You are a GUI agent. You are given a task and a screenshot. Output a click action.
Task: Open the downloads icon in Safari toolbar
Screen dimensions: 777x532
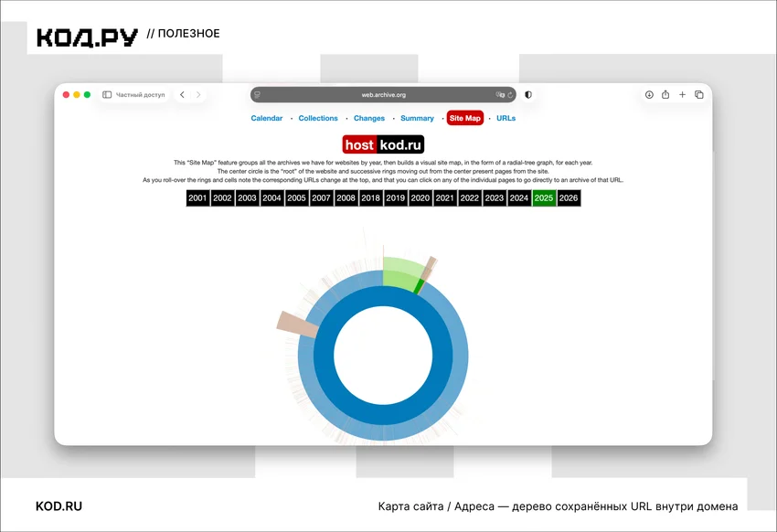pos(649,95)
